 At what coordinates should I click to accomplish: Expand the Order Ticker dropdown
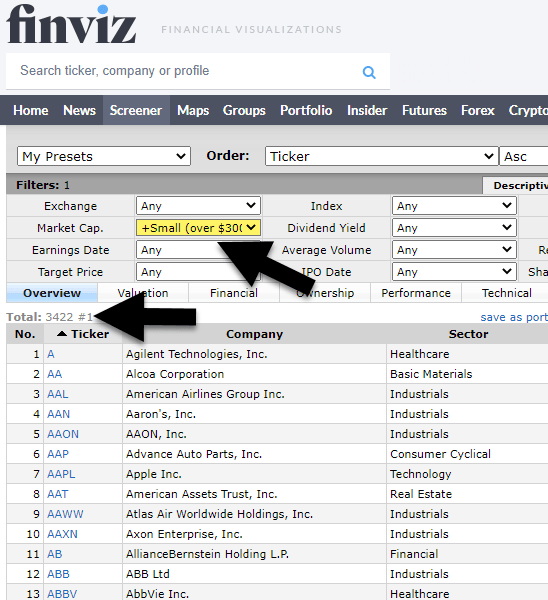pyautogui.click(x=382, y=156)
